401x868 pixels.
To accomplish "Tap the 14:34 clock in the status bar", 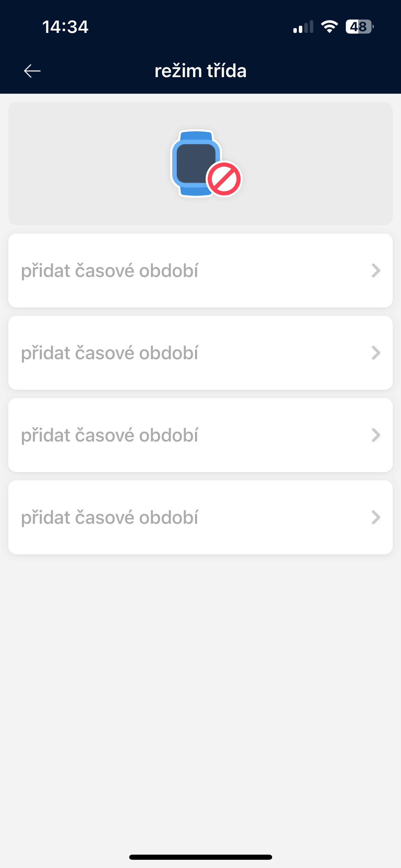I will click(65, 27).
